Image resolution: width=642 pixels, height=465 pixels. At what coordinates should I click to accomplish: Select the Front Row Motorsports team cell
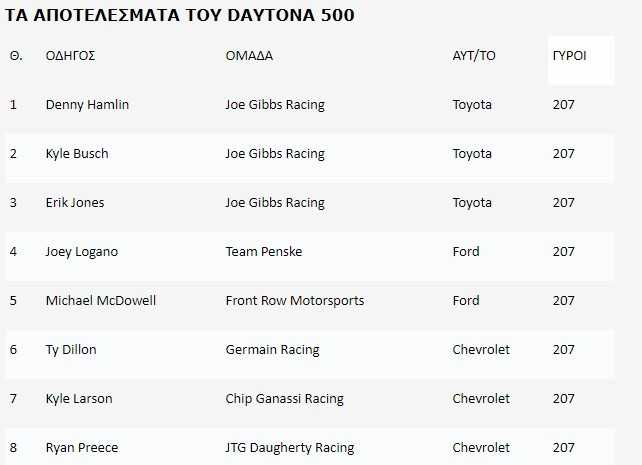295,301
